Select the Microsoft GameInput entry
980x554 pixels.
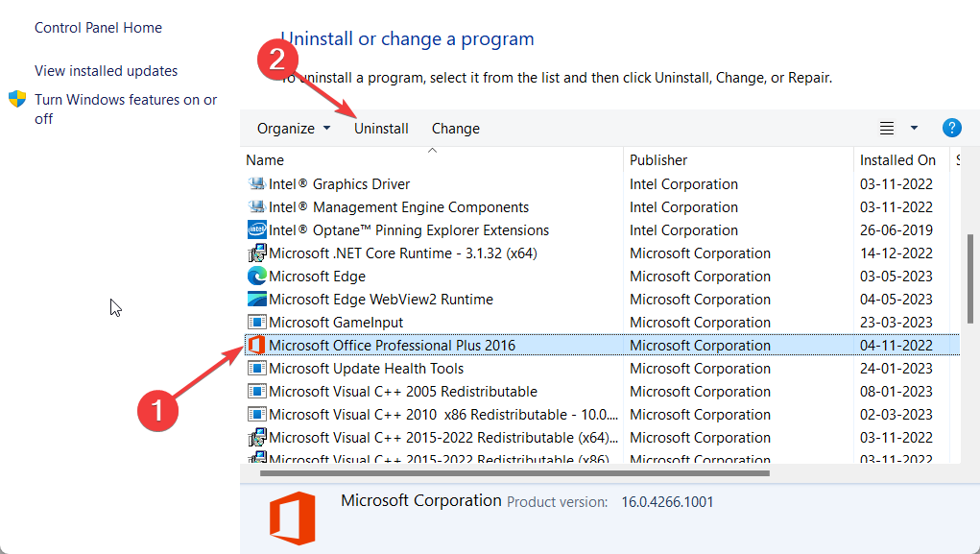click(x=336, y=323)
